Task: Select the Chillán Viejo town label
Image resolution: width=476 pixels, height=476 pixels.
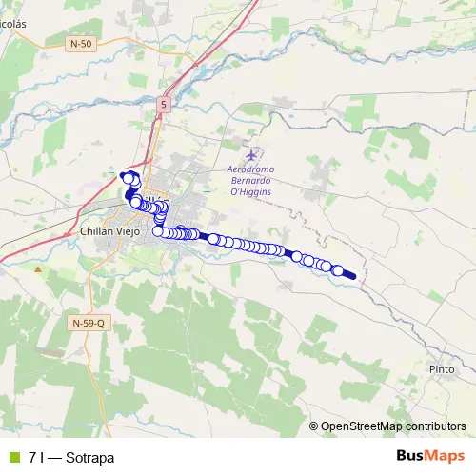Action: point(109,231)
